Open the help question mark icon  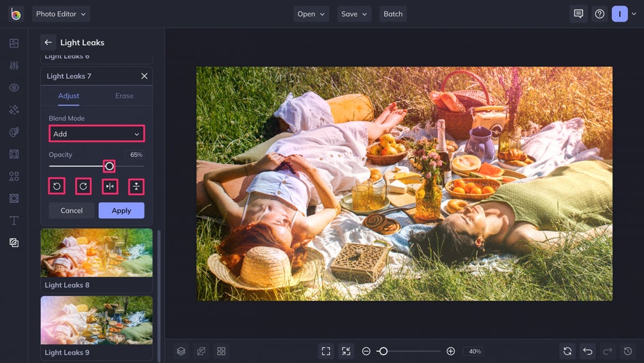coord(600,14)
